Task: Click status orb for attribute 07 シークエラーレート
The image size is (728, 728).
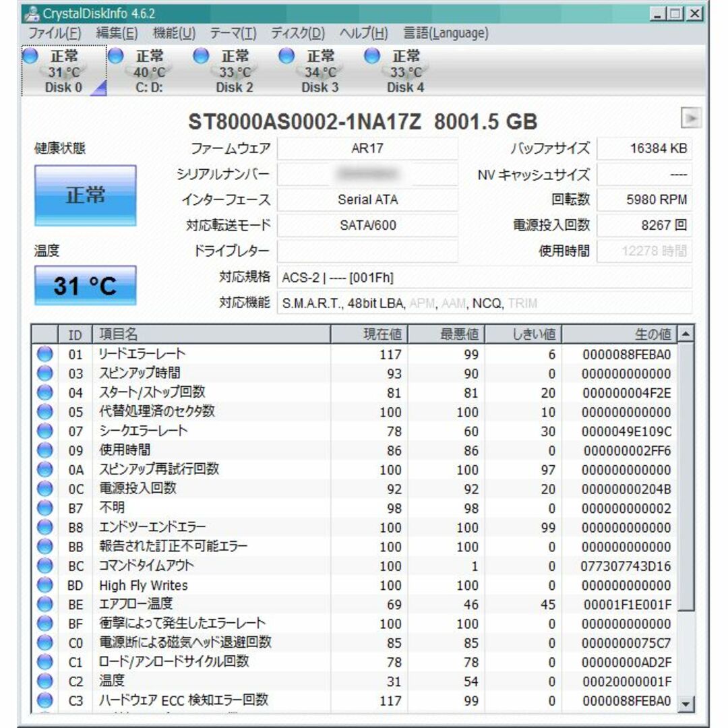Action: coord(45,431)
